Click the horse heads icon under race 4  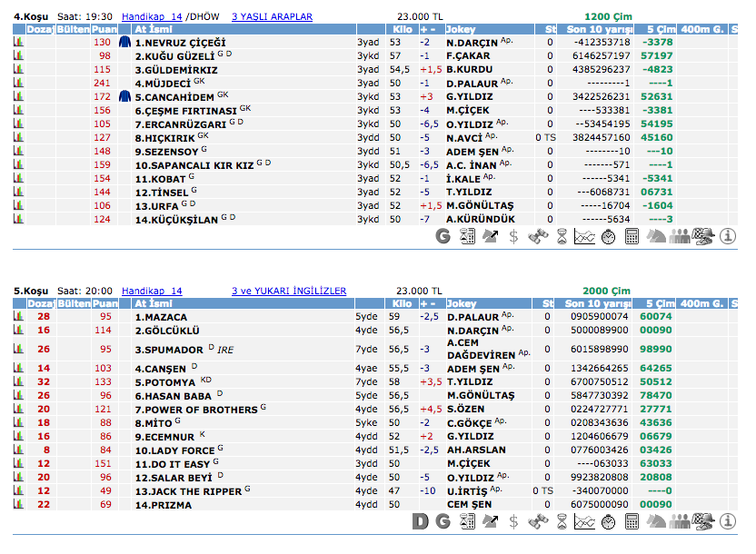pos(656,237)
